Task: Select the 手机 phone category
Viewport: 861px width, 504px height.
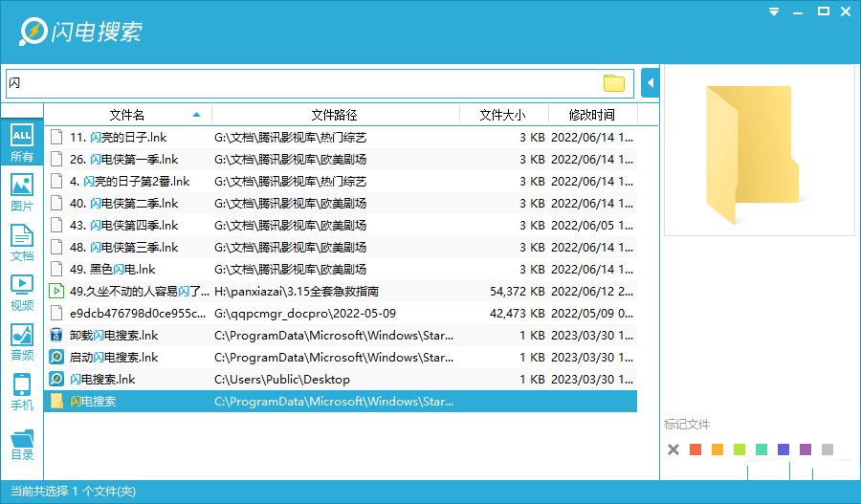Action: (x=21, y=392)
